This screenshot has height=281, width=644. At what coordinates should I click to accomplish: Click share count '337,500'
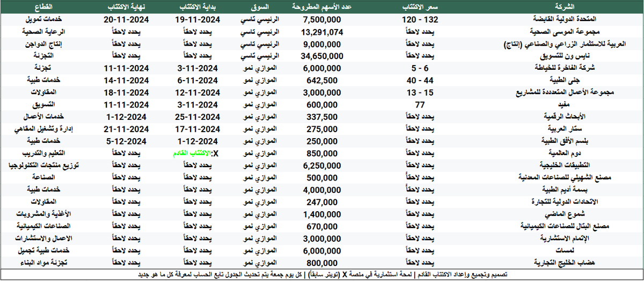point(323,117)
